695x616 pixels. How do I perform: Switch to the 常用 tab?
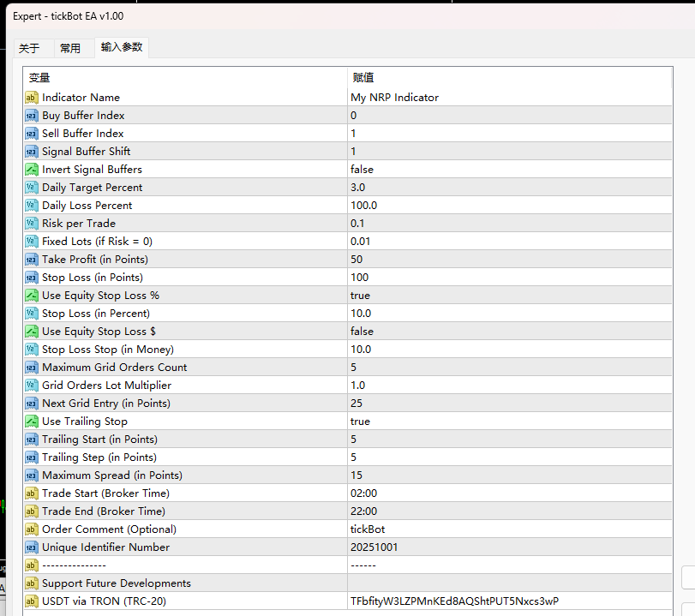click(70, 48)
